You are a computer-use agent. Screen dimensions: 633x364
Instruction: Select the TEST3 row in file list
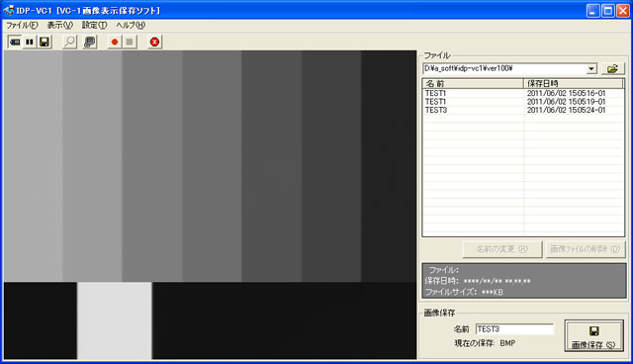[x=523, y=110]
